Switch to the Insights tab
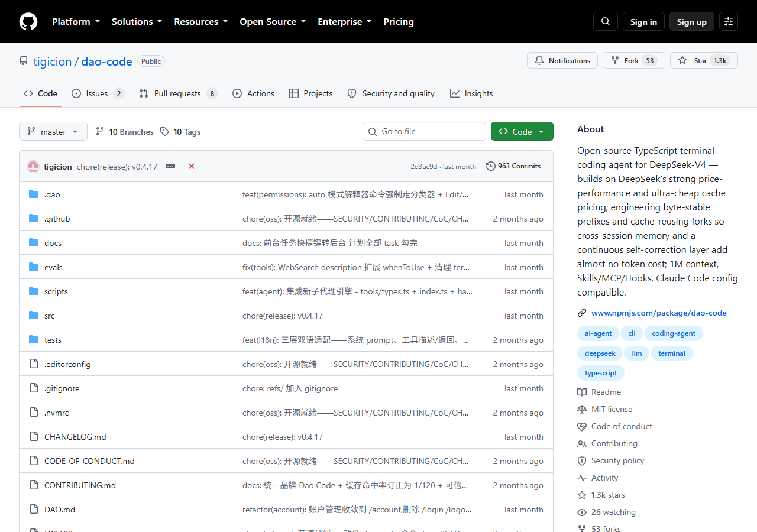Screen dimensions: 757x532 [471, 93]
